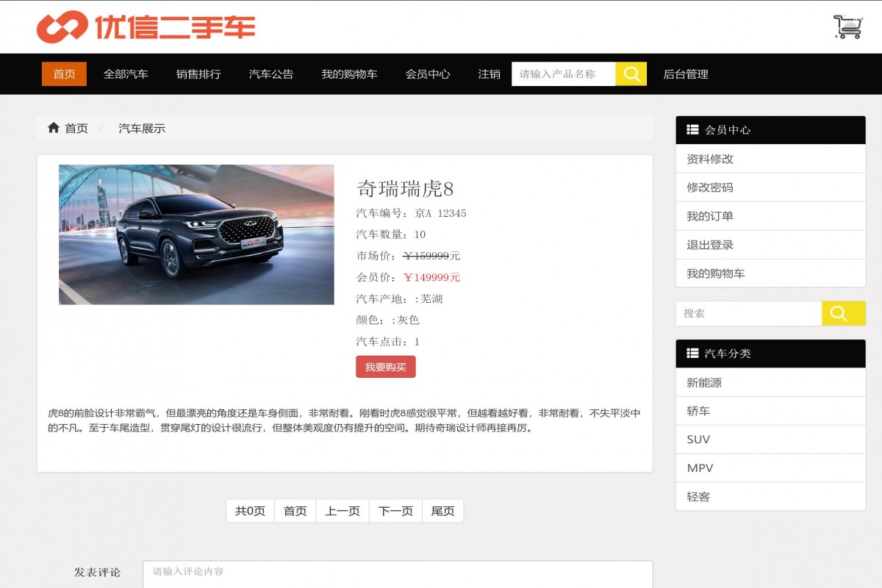Open 我的订单 from the member panel
This screenshot has width=882, height=588.
709,215
